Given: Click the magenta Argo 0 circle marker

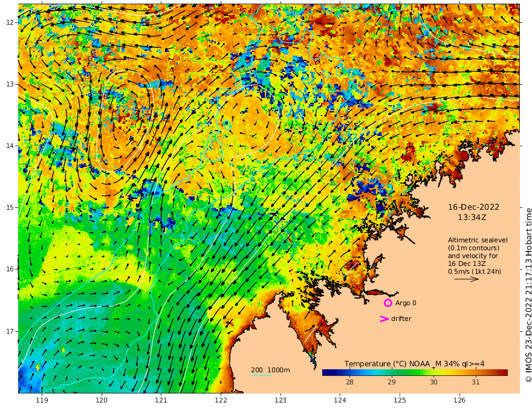Looking at the screenshot, I should 388,303.
